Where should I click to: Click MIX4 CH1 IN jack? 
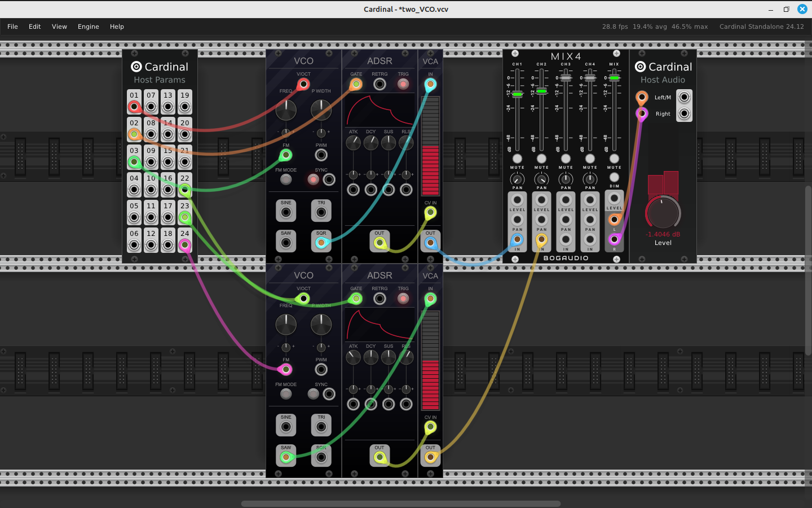click(517, 239)
